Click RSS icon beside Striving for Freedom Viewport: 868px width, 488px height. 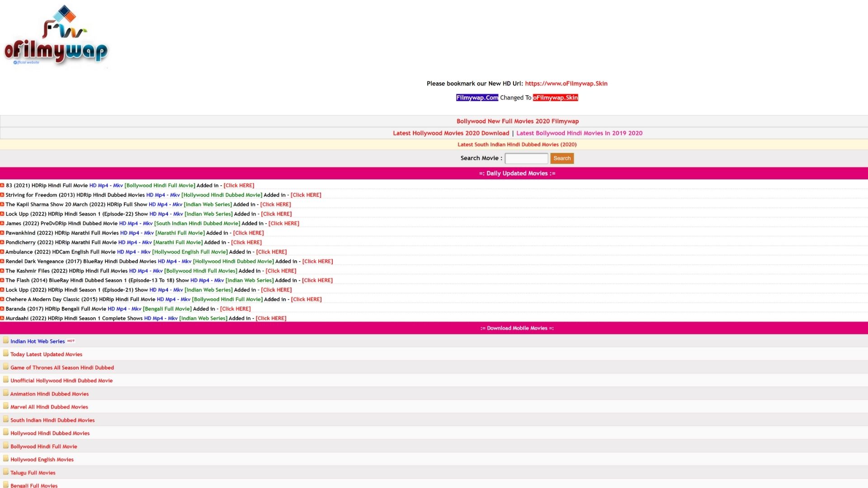(2, 195)
